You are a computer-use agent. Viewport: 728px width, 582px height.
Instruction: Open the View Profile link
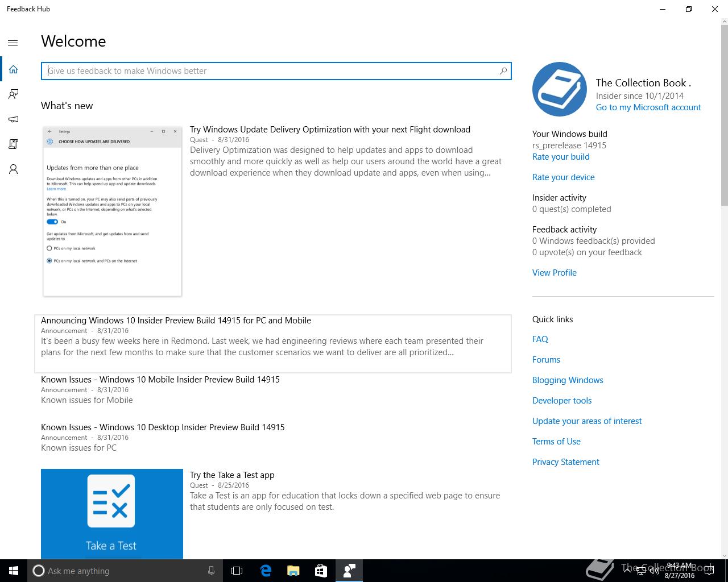coord(555,273)
